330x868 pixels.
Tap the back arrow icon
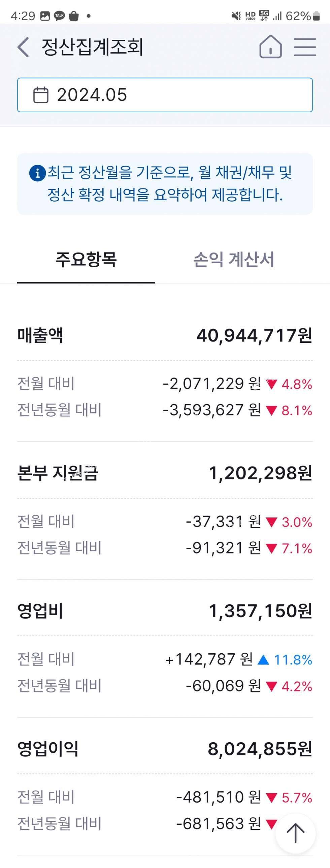tap(23, 47)
